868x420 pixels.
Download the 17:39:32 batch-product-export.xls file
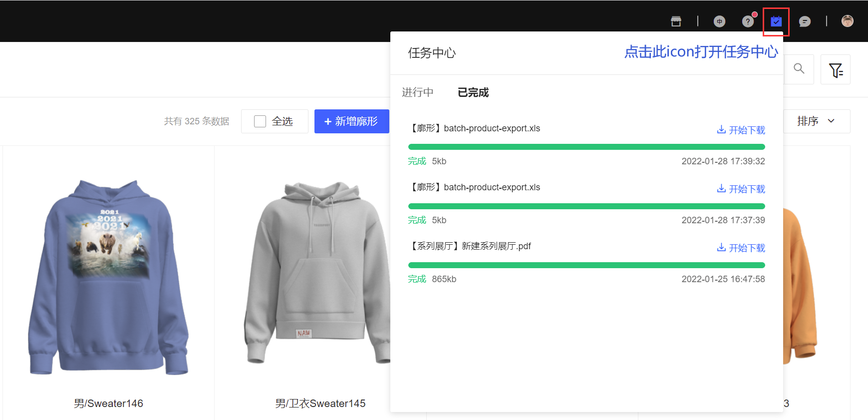click(741, 130)
